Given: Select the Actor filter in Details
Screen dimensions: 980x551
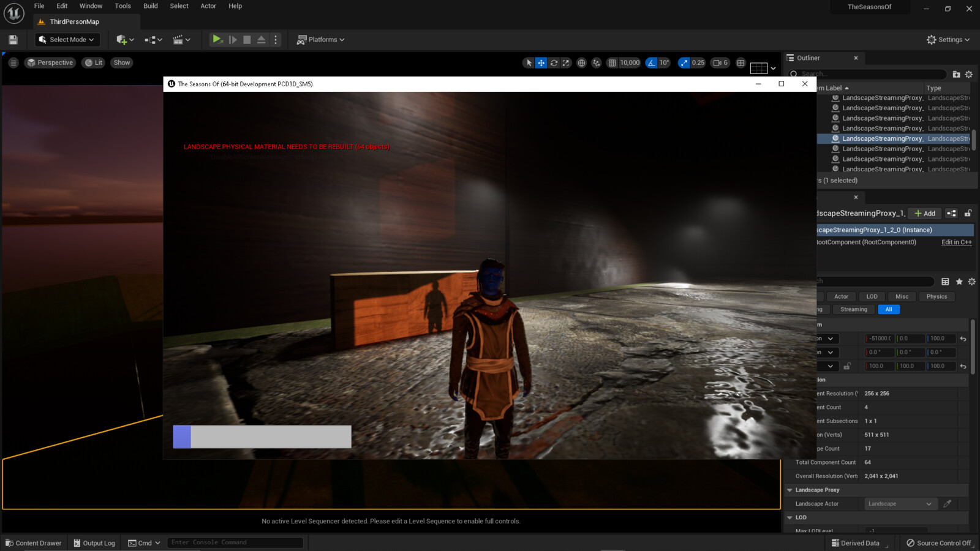Looking at the screenshot, I should coord(841,297).
